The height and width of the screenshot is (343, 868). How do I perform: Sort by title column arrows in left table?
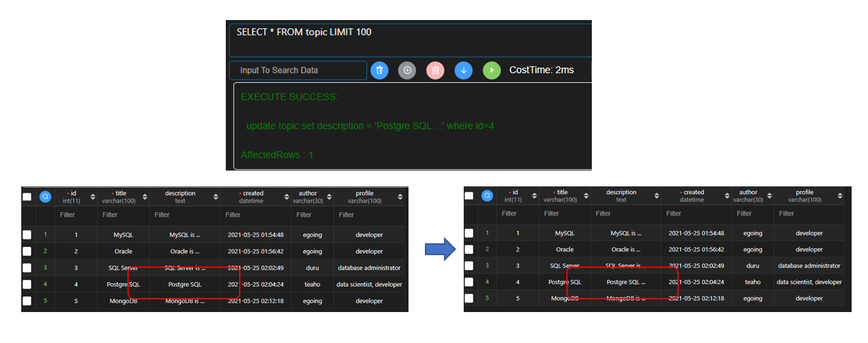coord(144,197)
